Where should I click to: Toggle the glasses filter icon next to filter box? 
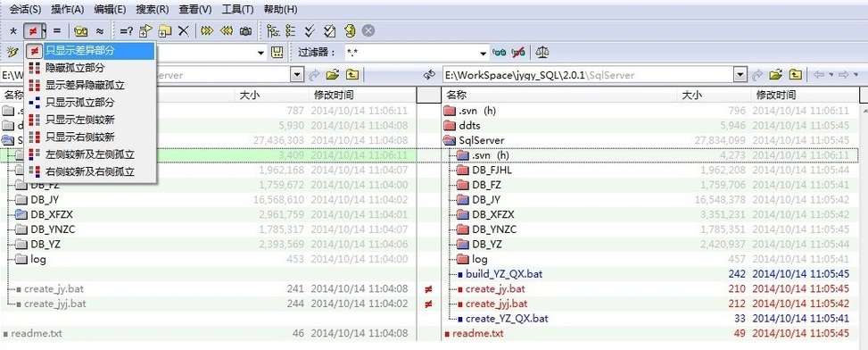coord(499,53)
